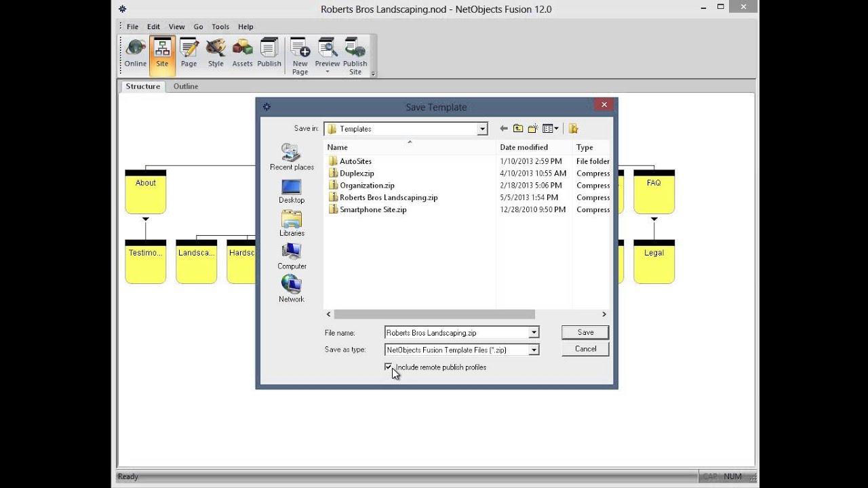Go up one folder level

click(x=518, y=129)
